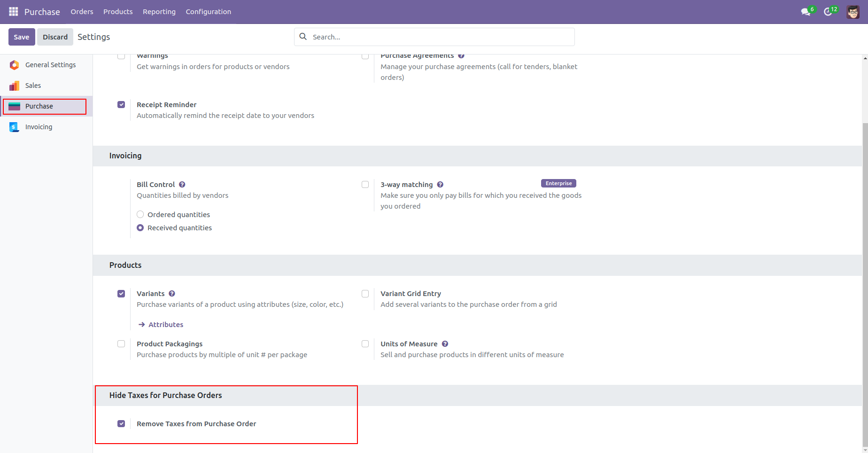Click the Save button
The image size is (868, 453).
[x=22, y=37]
